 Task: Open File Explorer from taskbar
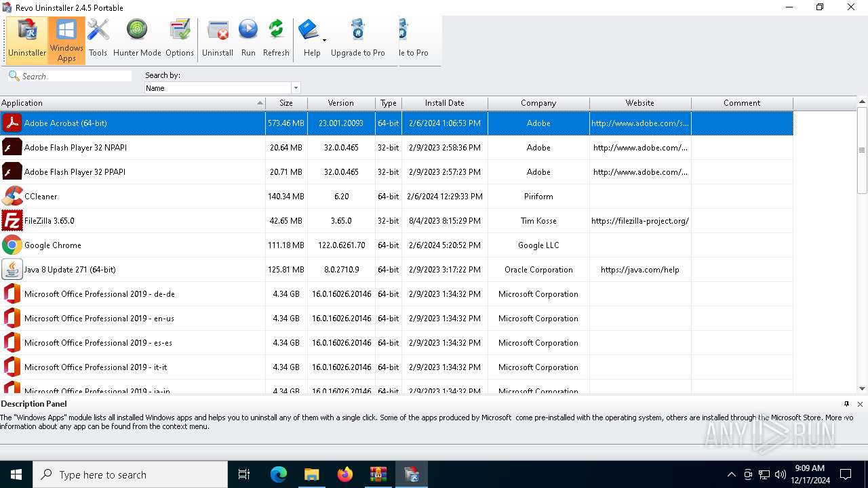click(x=311, y=474)
